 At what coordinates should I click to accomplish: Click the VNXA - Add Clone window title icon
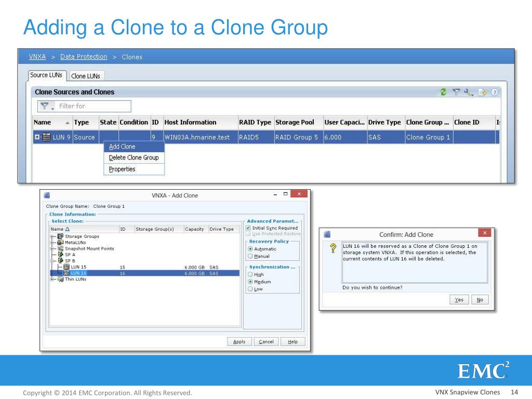point(47,195)
